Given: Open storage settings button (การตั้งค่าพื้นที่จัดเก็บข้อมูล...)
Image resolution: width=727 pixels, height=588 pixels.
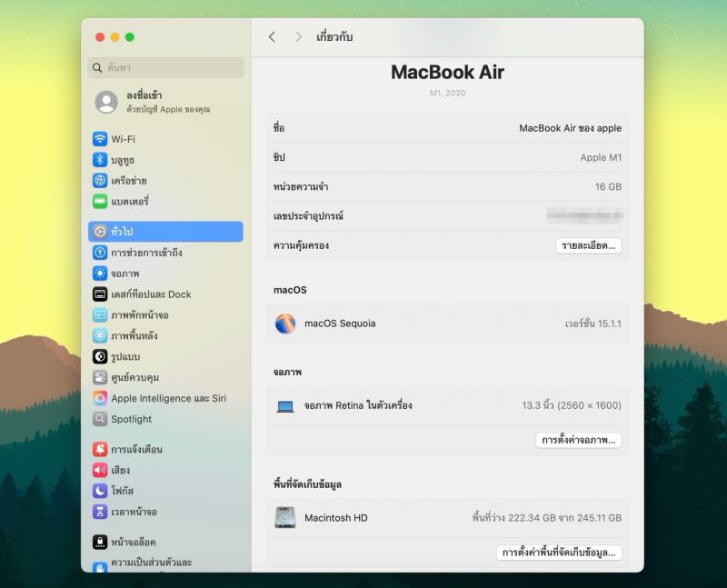Looking at the screenshot, I should (x=559, y=553).
